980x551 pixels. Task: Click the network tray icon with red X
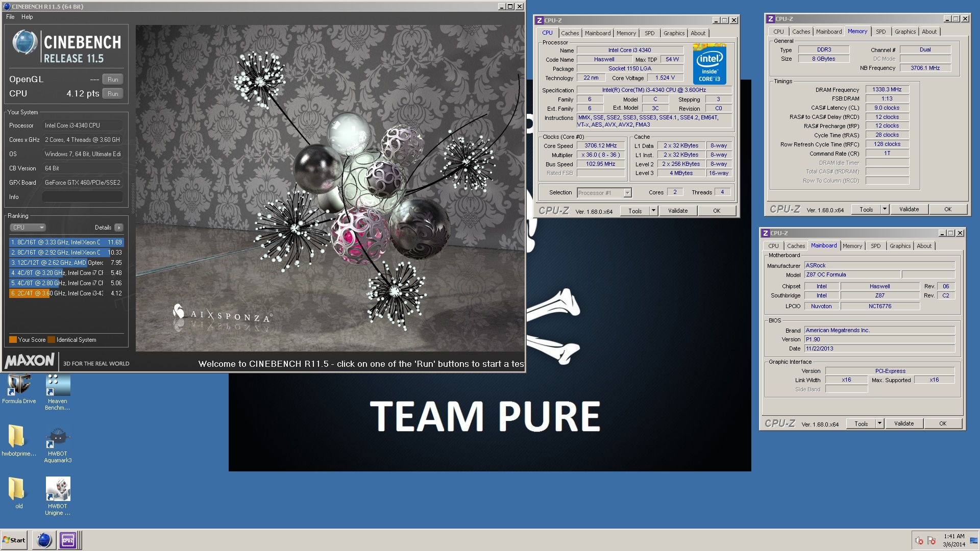pyautogui.click(x=932, y=541)
